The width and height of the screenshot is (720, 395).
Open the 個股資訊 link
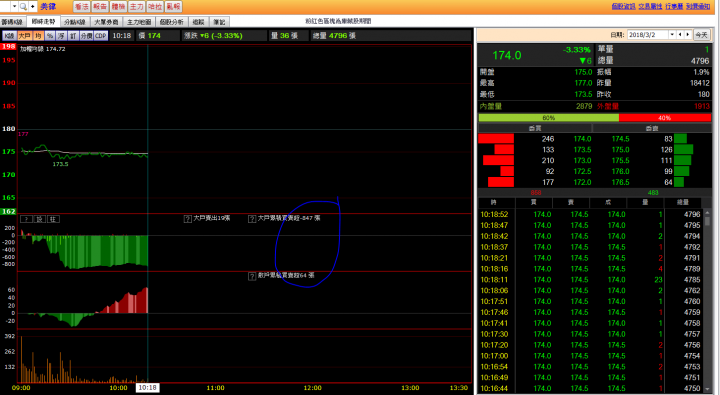tap(623, 6)
